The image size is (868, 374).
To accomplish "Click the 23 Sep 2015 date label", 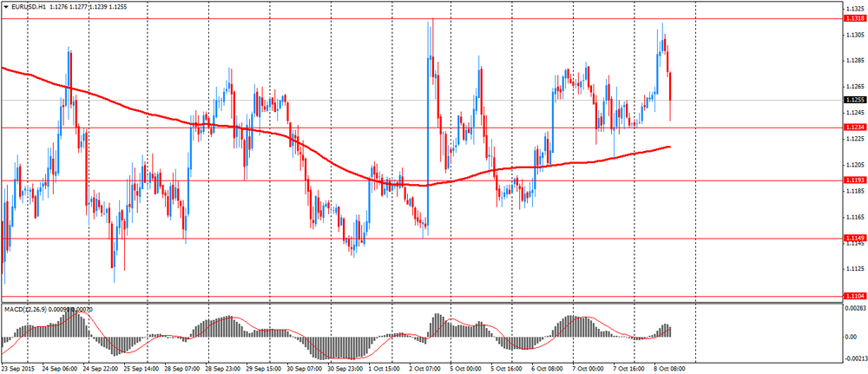I will (17, 367).
